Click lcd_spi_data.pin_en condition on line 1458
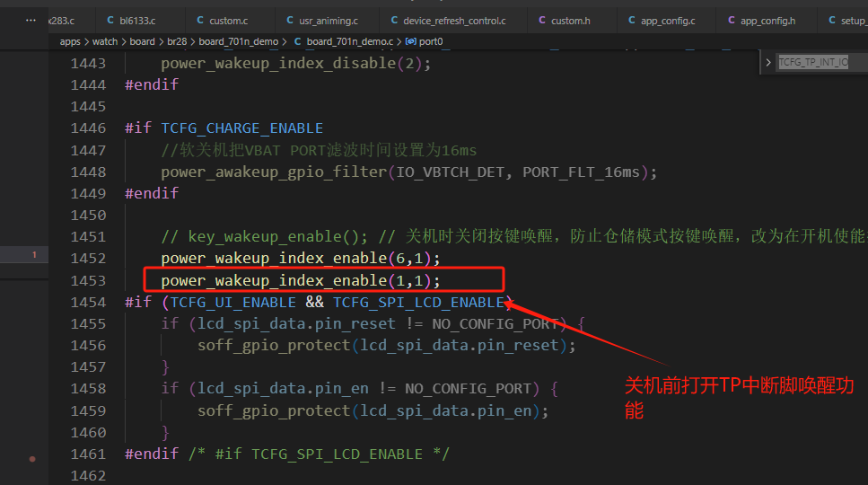Image resolution: width=868 pixels, height=485 pixels. 283,389
